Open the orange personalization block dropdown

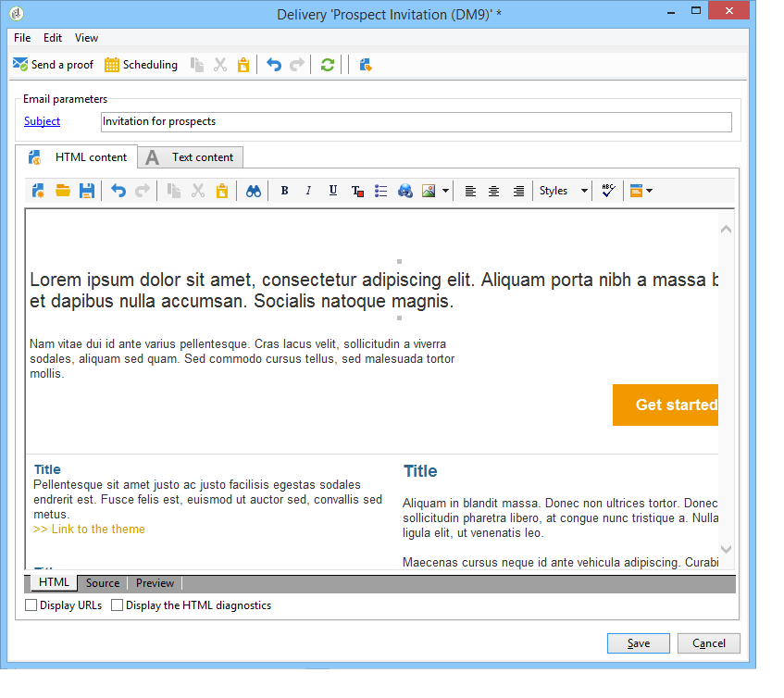point(641,191)
